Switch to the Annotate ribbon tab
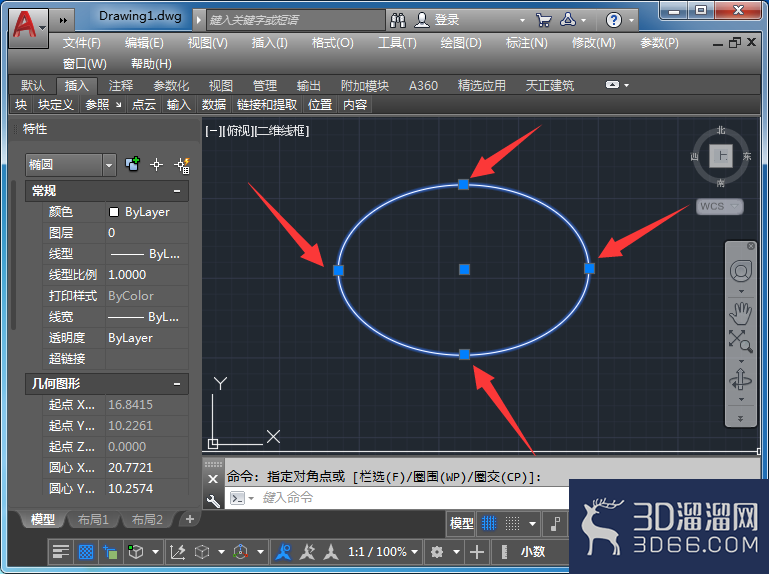 click(121, 85)
